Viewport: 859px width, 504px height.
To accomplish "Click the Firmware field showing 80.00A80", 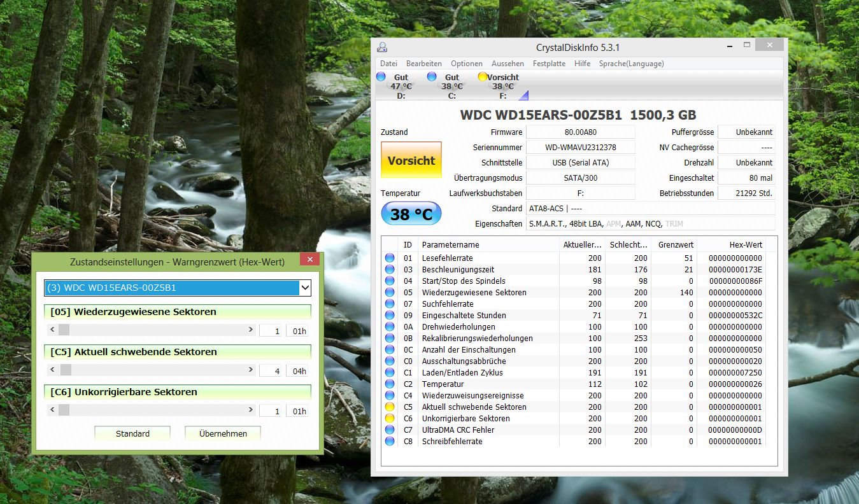I will (x=581, y=132).
